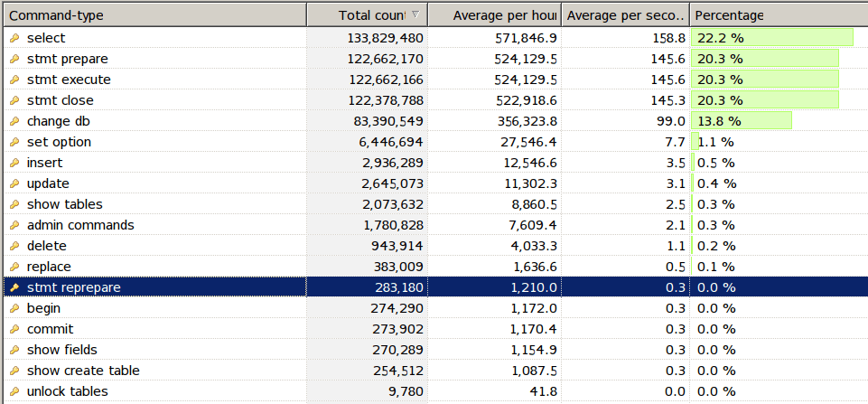
Task: Click the key icon beside unlock tables
Action: pos(14,391)
